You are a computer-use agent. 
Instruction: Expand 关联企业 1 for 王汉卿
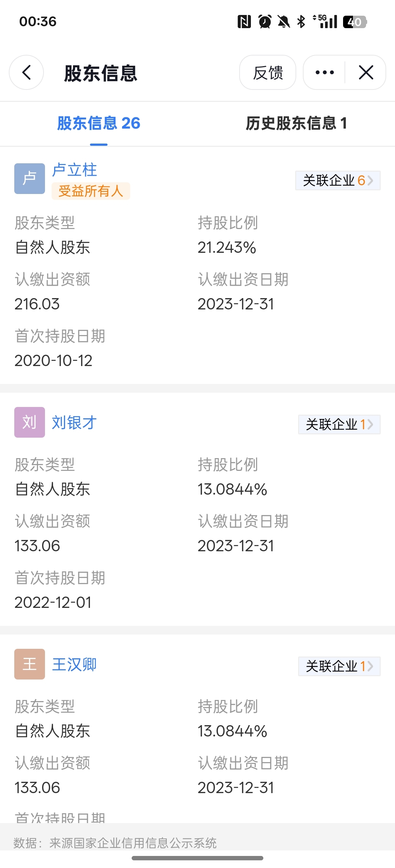point(339,666)
